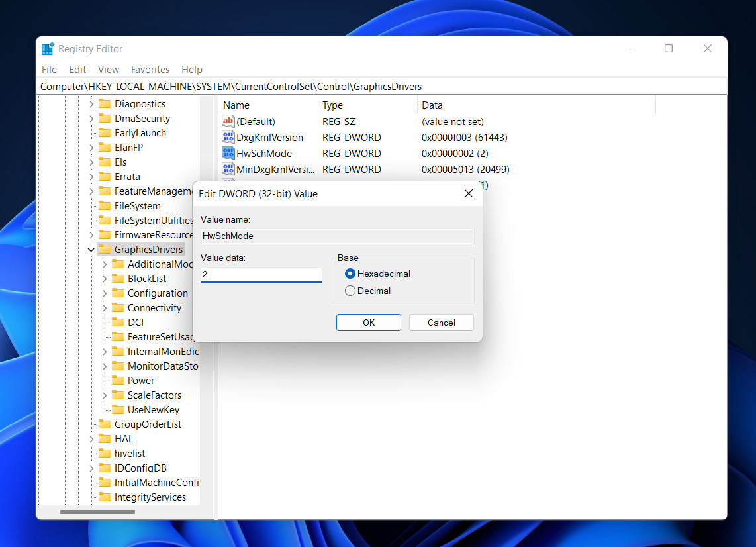The height and width of the screenshot is (547, 756).
Task: Open the Edit menu
Action: click(x=77, y=69)
